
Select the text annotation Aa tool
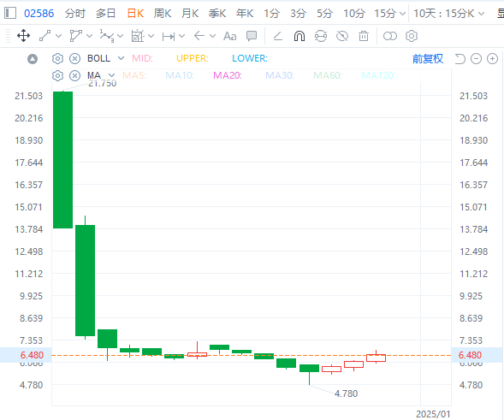tap(230, 36)
